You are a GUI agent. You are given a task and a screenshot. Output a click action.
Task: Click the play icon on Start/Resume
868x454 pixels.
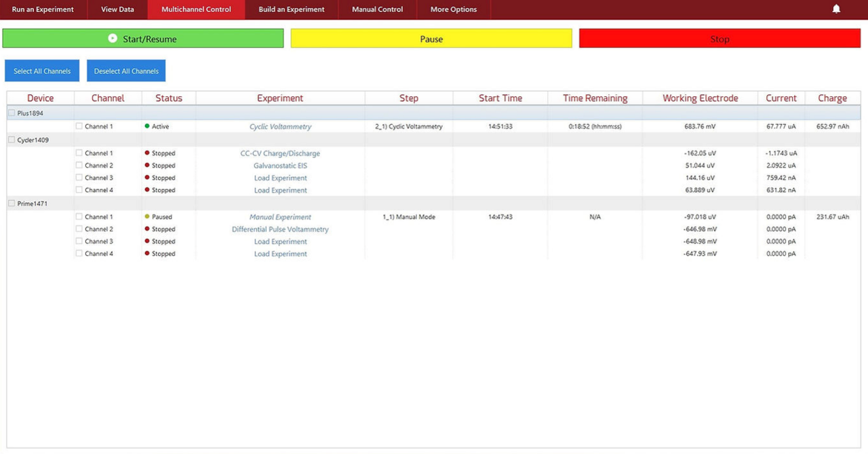coord(113,39)
